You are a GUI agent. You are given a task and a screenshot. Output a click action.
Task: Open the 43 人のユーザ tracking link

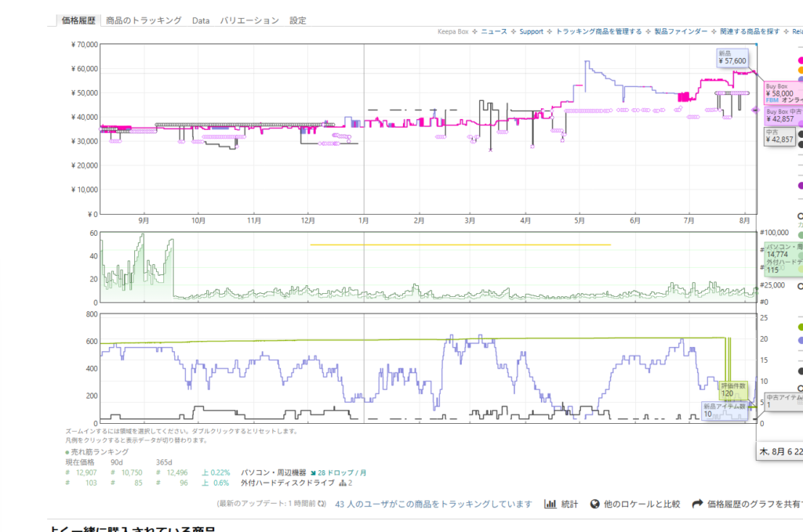(433, 504)
